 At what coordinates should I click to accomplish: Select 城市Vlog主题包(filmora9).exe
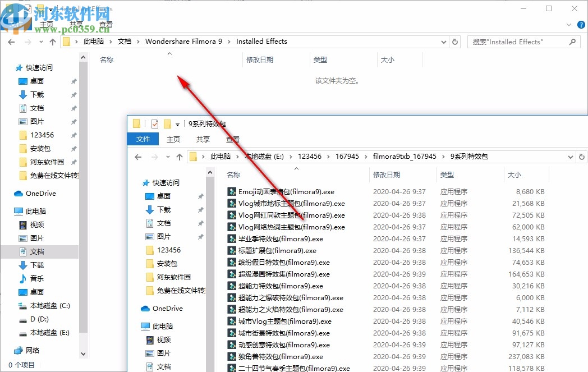pyautogui.click(x=279, y=322)
